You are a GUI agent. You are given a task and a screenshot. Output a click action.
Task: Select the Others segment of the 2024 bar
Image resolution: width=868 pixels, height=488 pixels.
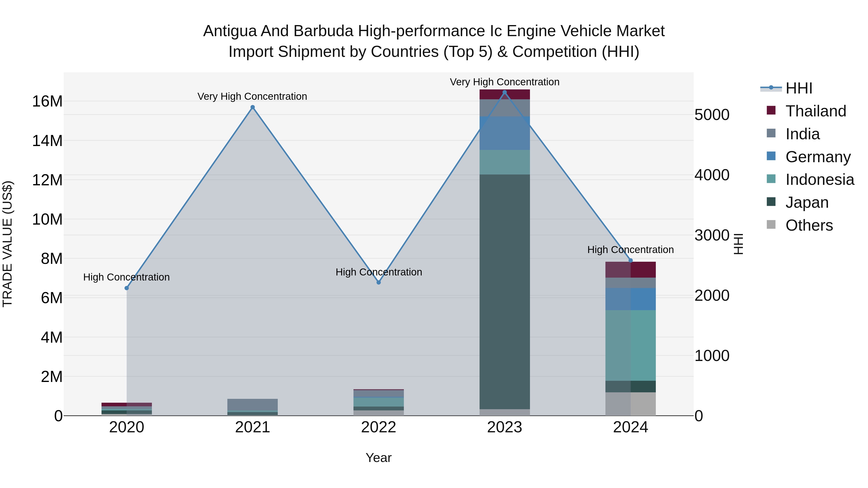point(631,404)
